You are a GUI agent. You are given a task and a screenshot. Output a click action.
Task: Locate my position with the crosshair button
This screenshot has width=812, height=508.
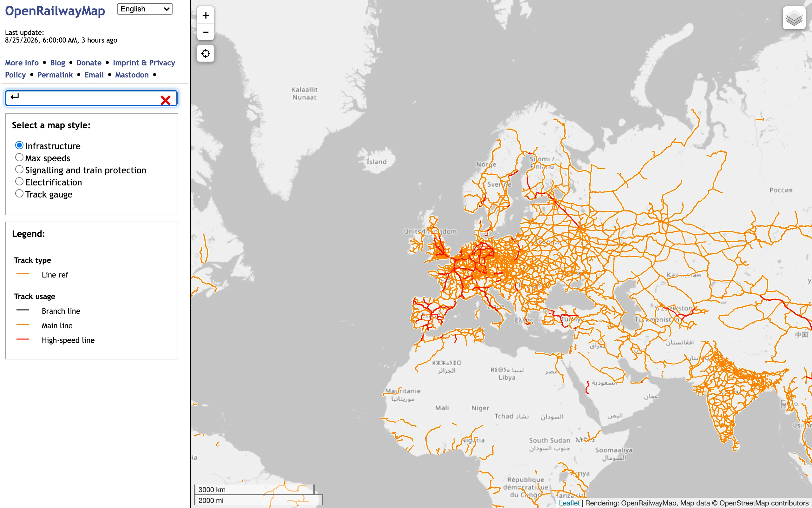206,53
